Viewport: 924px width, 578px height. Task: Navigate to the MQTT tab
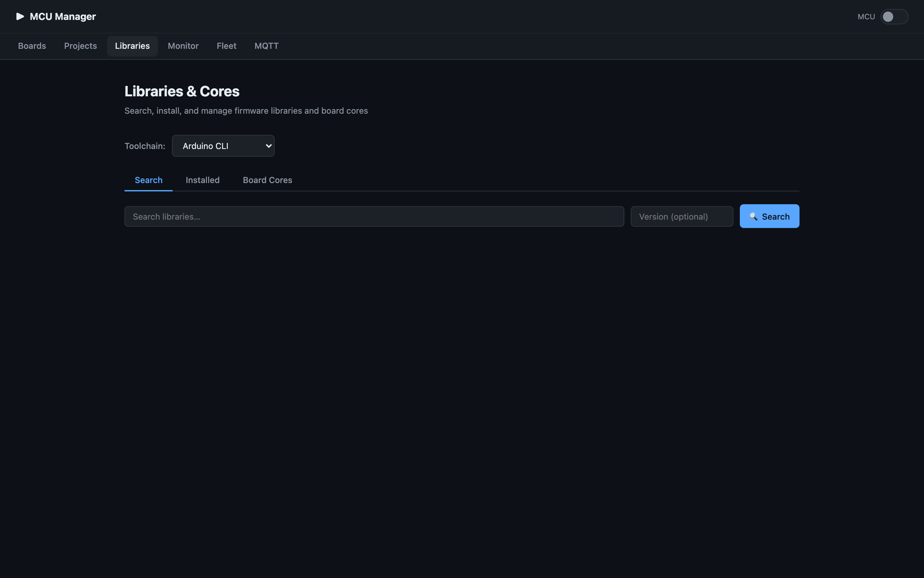click(267, 46)
